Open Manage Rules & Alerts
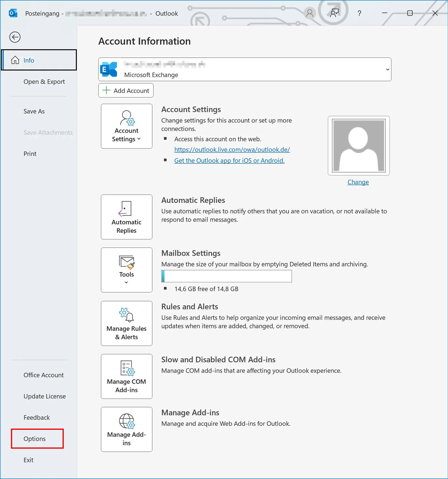The height and width of the screenshot is (479, 448). (x=127, y=323)
